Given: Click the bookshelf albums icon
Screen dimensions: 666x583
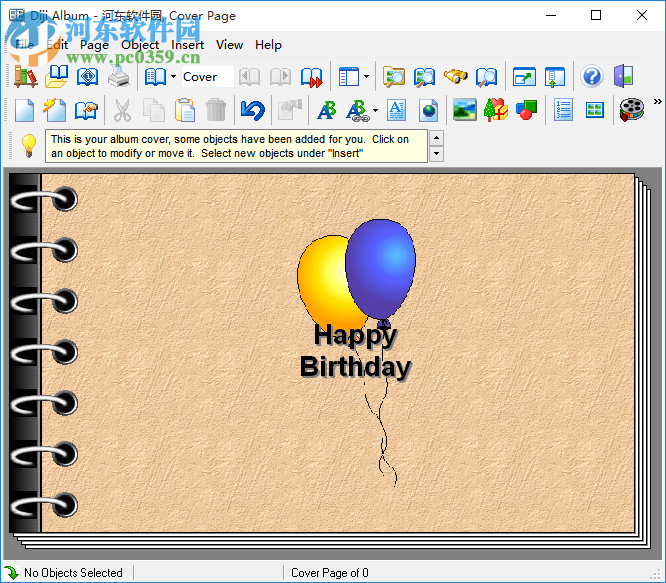Looking at the screenshot, I should (25, 77).
